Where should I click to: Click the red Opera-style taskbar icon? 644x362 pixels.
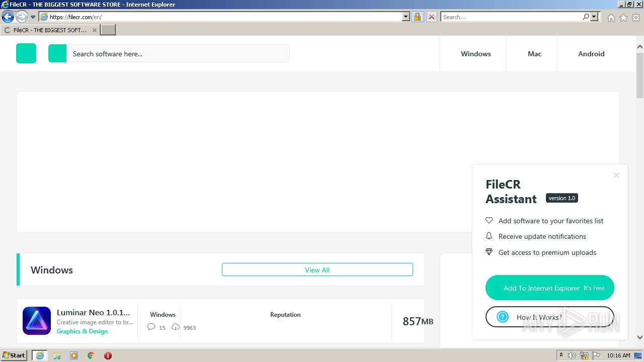(x=108, y=355)
